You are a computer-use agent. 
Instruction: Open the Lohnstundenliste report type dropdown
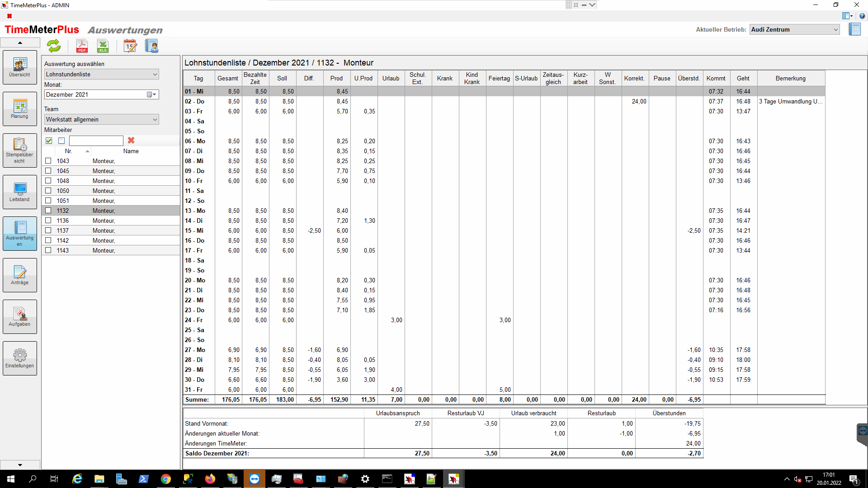coord(102,74)
